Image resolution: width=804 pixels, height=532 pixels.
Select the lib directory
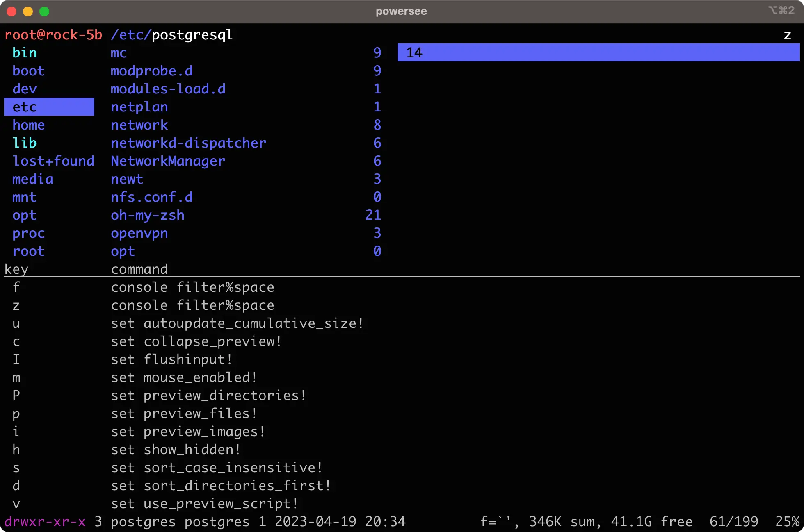[x=25, y=143]
